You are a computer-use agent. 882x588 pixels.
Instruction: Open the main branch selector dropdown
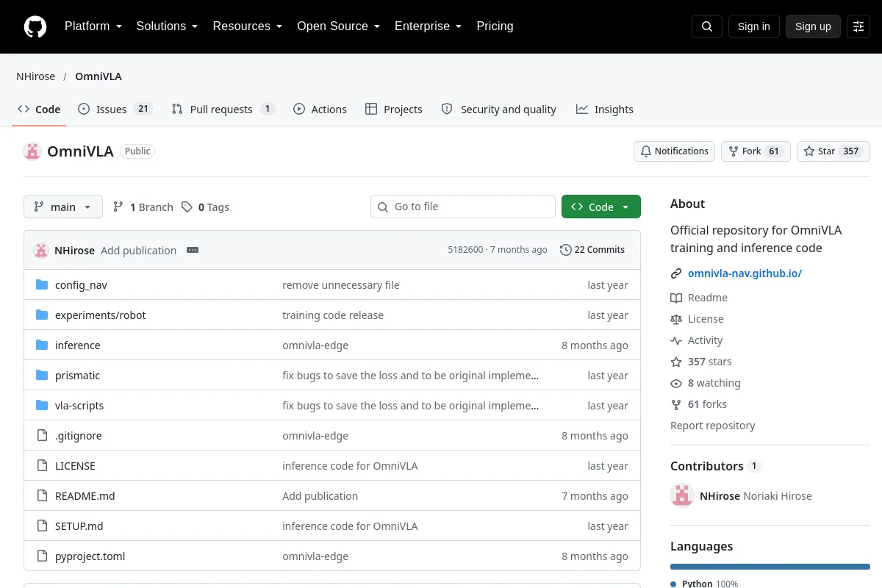click(x=63, y=207)
